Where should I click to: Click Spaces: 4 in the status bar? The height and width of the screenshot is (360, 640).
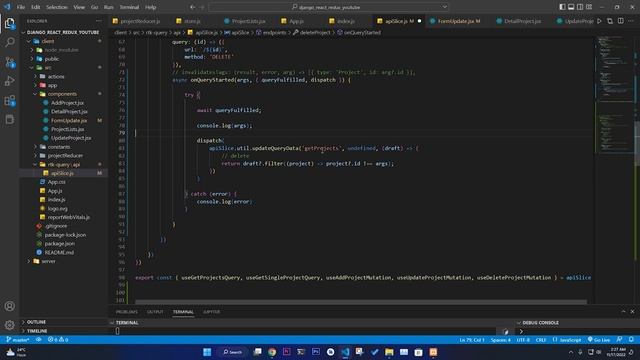[x=500, y=340]
